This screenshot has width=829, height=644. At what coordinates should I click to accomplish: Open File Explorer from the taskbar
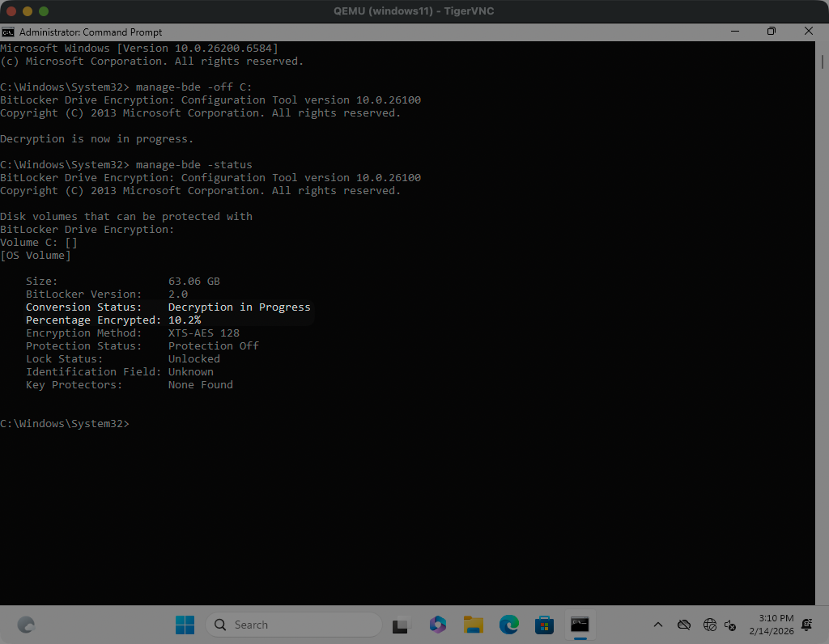pyautogui.click(x=473, y=625)
